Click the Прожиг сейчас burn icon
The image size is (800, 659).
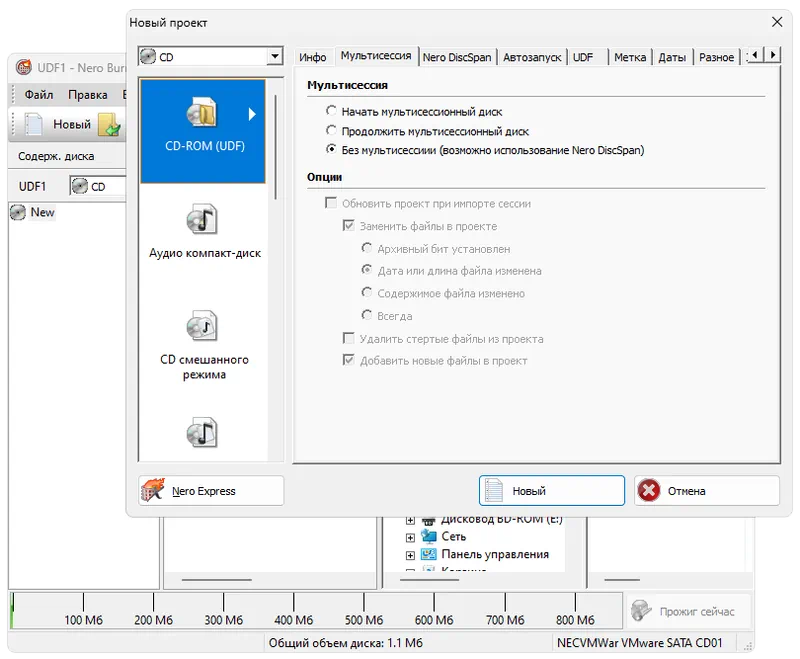tap(641, 611)
